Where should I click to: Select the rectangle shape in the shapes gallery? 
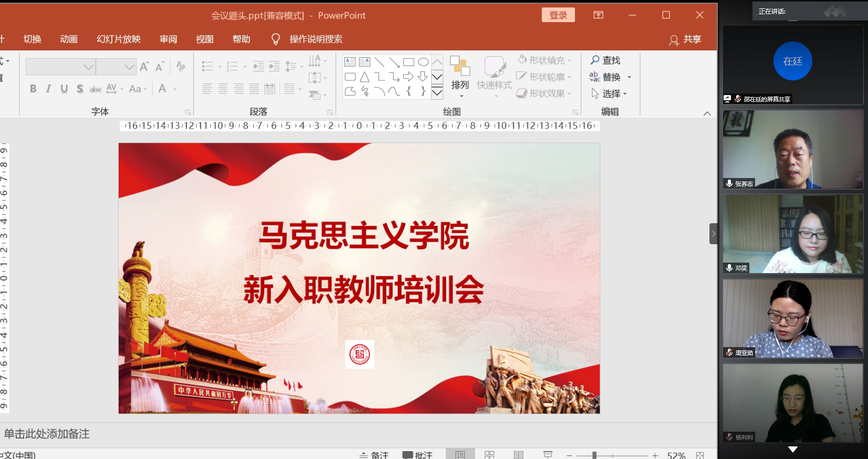click(409, 62)
